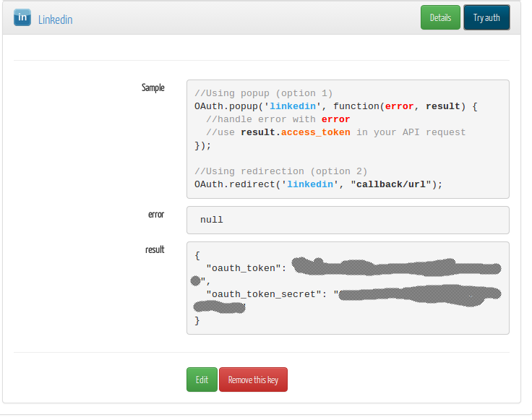Viewport: 532px width, 420px height.
Task: Open the Linkedin provider title link
Action: 56,20
